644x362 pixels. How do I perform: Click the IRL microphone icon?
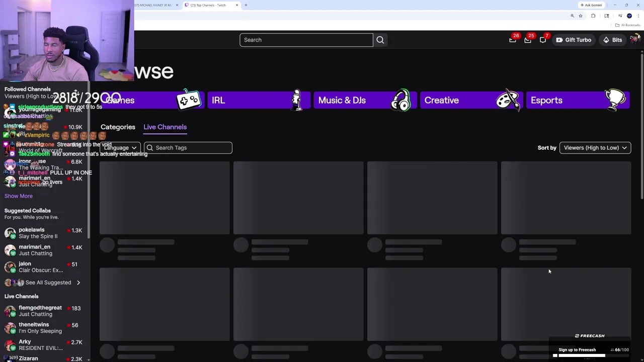point(297,100)
